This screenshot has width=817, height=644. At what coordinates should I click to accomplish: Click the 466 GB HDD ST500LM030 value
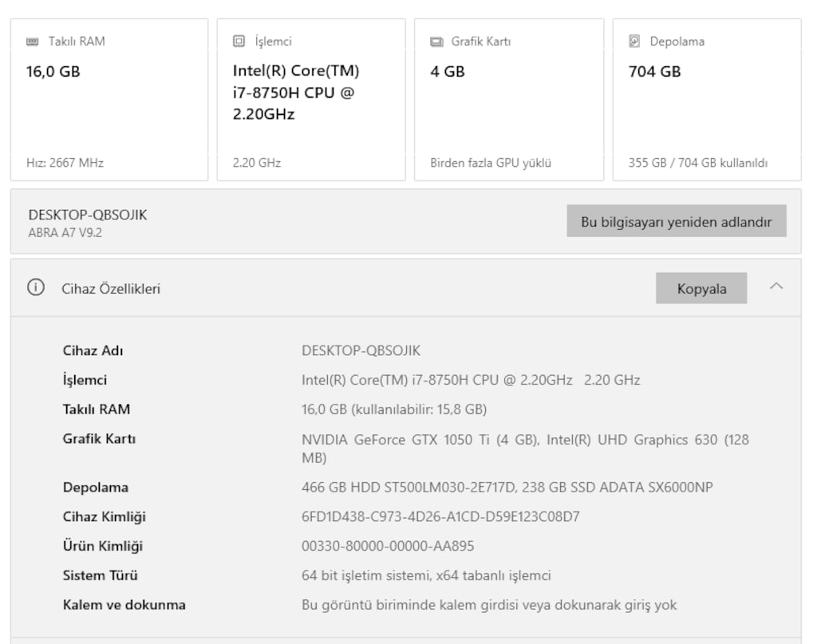[507, 487]
